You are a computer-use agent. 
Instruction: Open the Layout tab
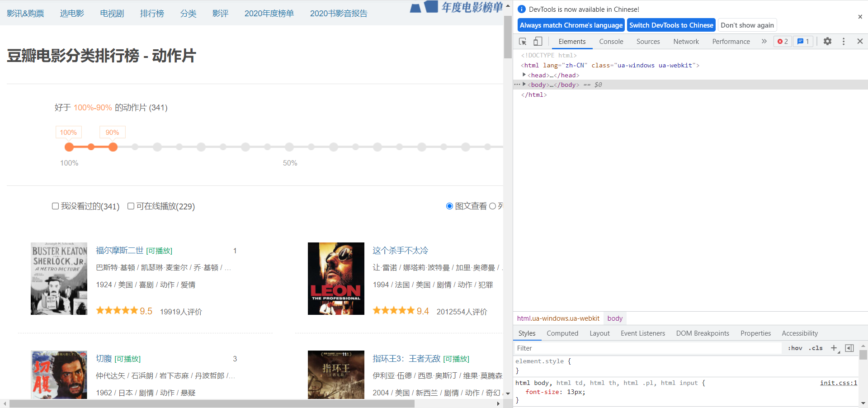(x=599, y=333)
